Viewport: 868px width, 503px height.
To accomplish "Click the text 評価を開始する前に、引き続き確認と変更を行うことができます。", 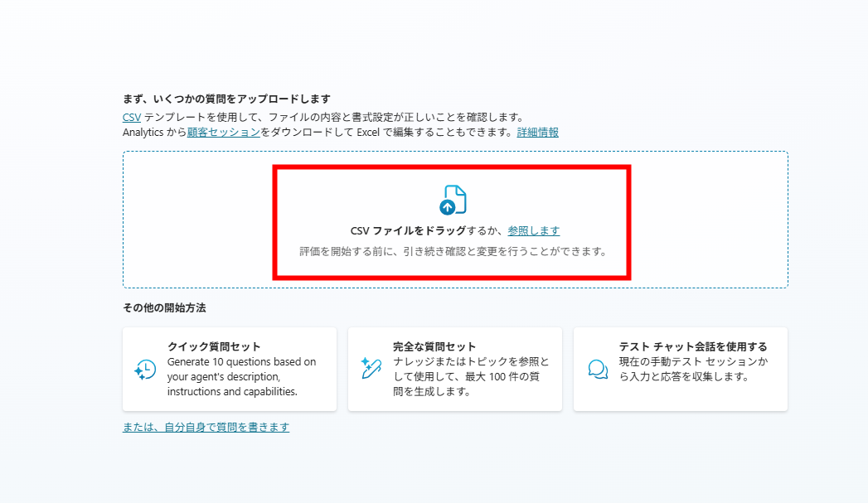I will point(453,252).
